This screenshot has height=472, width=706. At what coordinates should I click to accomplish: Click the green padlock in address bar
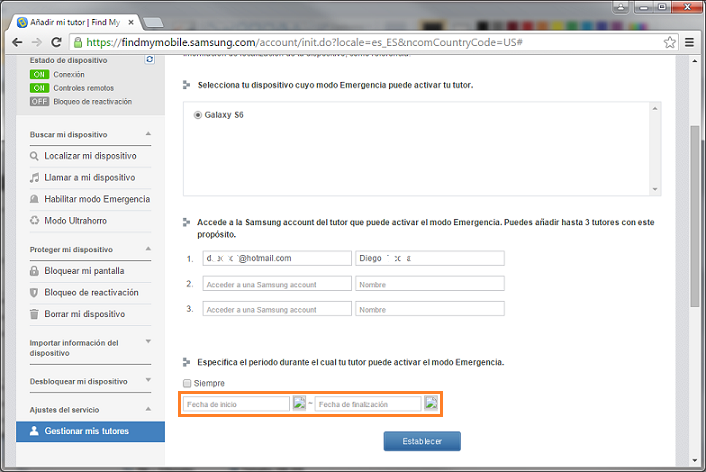click(78, 42)
